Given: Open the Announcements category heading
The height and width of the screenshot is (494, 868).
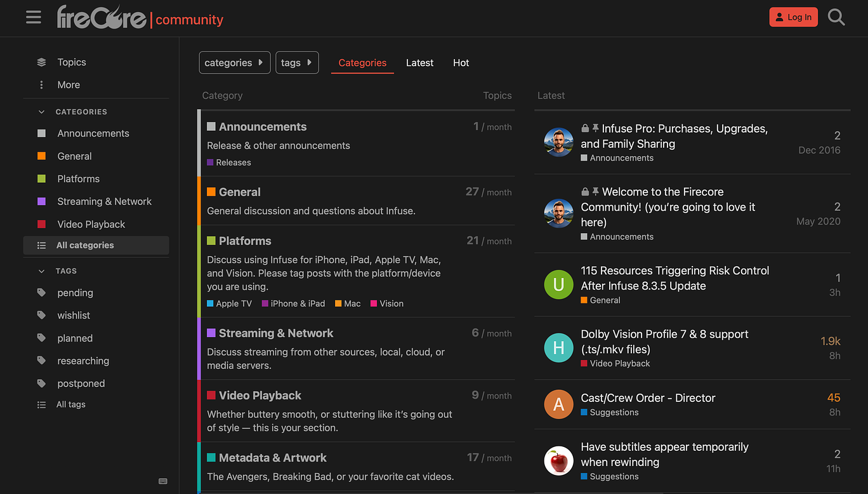Looking at the screenshot, I should tap(263, 127).
